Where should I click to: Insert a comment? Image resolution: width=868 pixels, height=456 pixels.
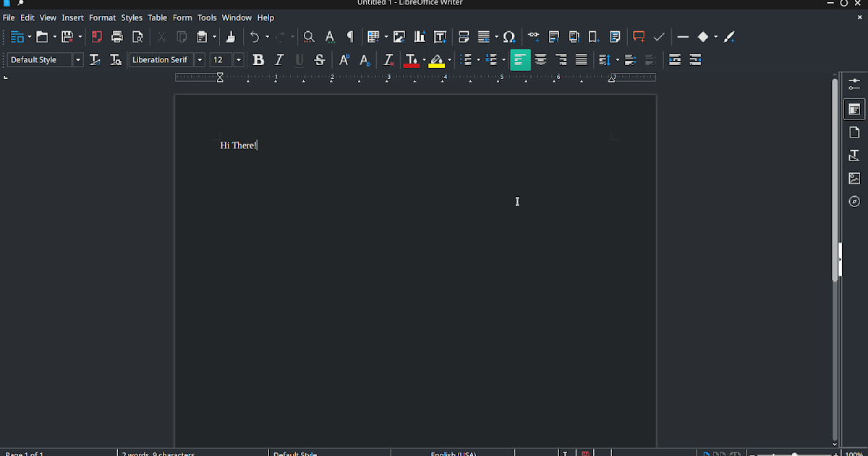click(637, 37)
